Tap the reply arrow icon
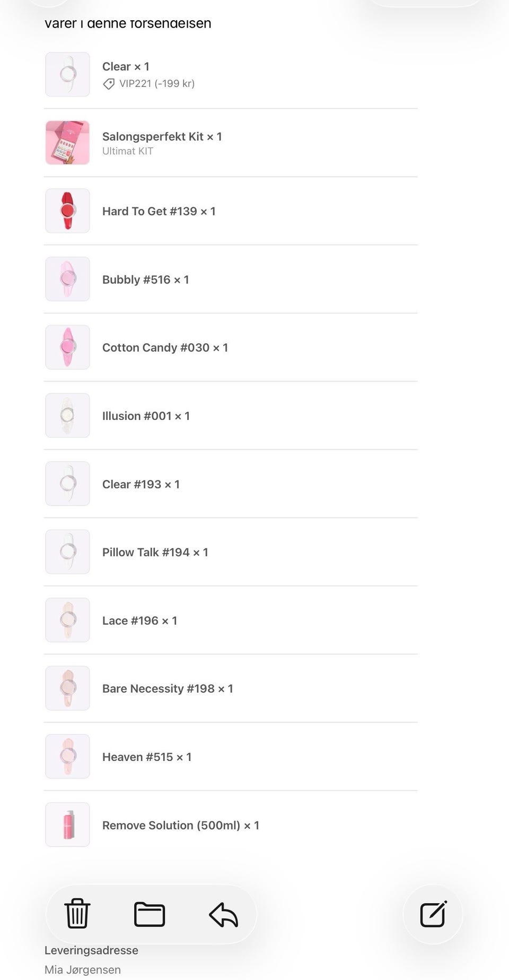Screen dimensions: 509x980 click(223, 914)
